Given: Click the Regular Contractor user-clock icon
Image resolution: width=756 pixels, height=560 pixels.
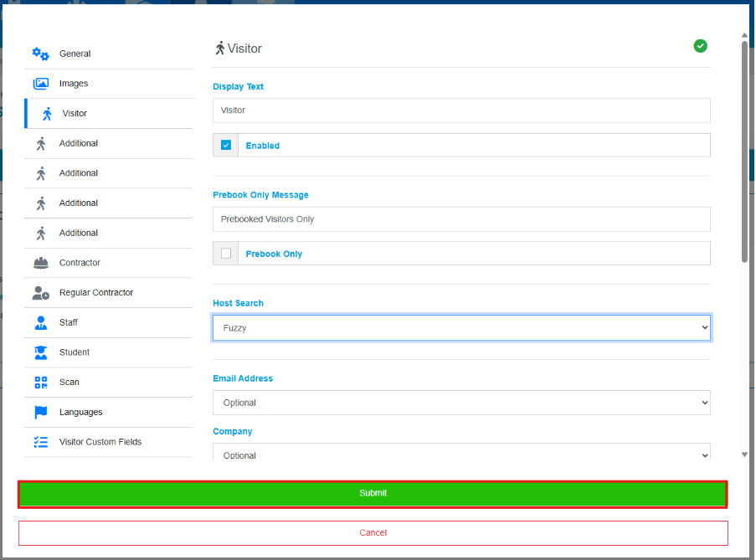Looking at the screenshot, I should coord(40,293).
